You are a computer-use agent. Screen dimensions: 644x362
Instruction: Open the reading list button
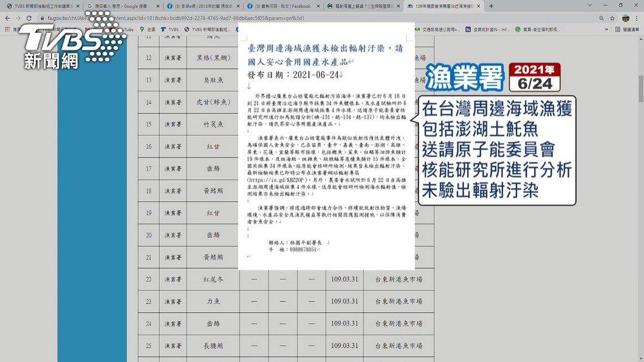(x=627, y=30)
